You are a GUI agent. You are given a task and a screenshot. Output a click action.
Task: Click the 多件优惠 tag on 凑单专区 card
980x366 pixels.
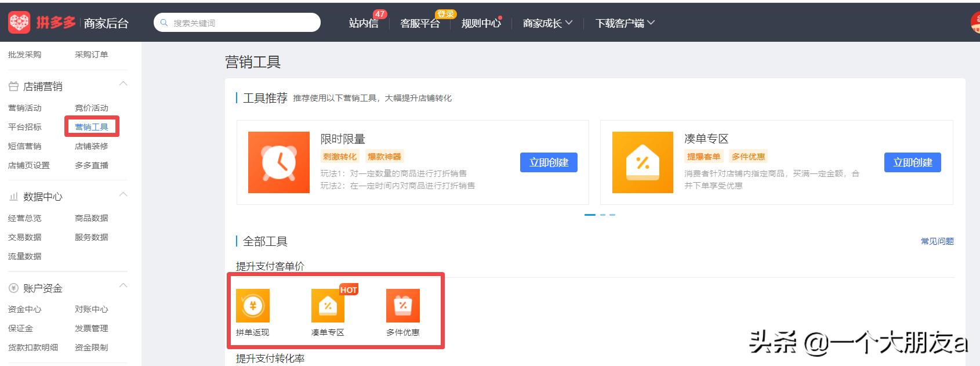(748, 157)
